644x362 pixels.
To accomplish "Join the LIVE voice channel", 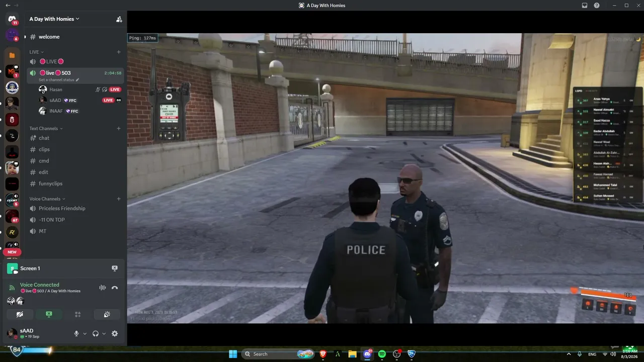I will tap(75, 61).
